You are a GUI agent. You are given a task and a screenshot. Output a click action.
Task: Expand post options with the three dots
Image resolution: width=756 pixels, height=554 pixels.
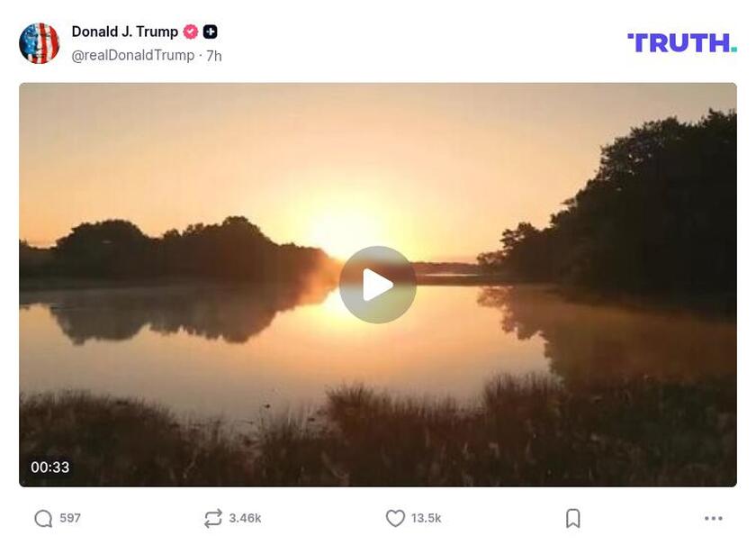click(709, 518)
